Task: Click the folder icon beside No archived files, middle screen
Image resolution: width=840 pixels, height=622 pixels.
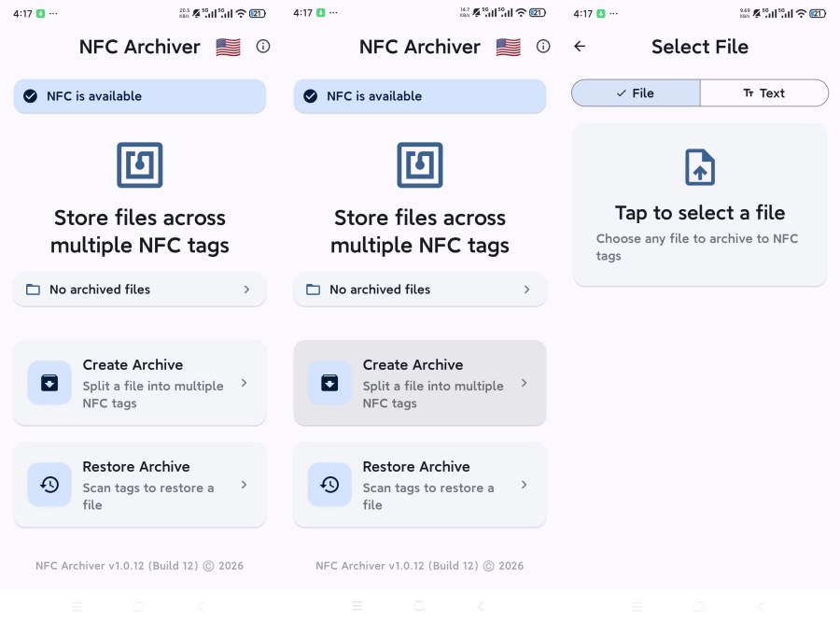Action: click(314, 290)
